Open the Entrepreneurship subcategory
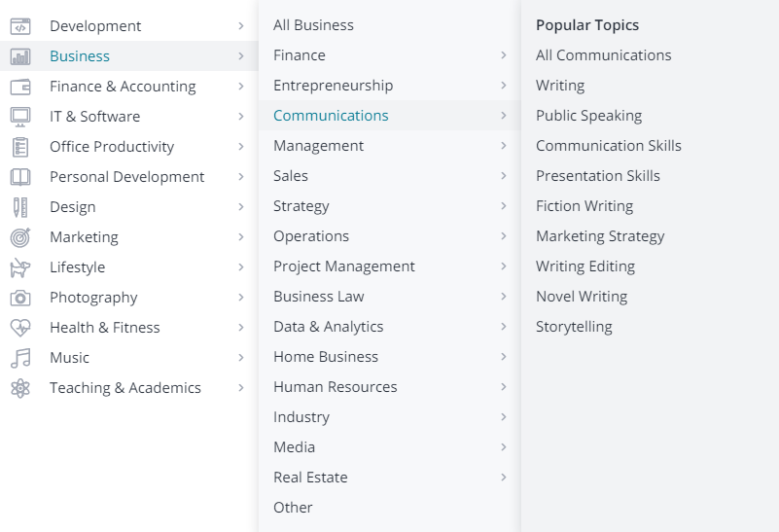 pyautogui.click(x=333, y=86)
